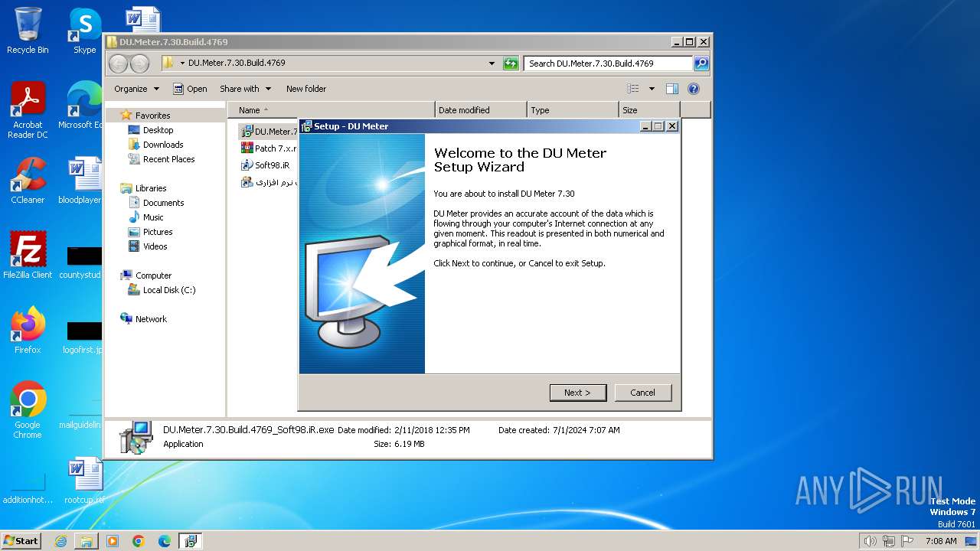The height and width of the screenshot is (551, 980).
Task: Open the Start menu
Action: pos(21,541)
